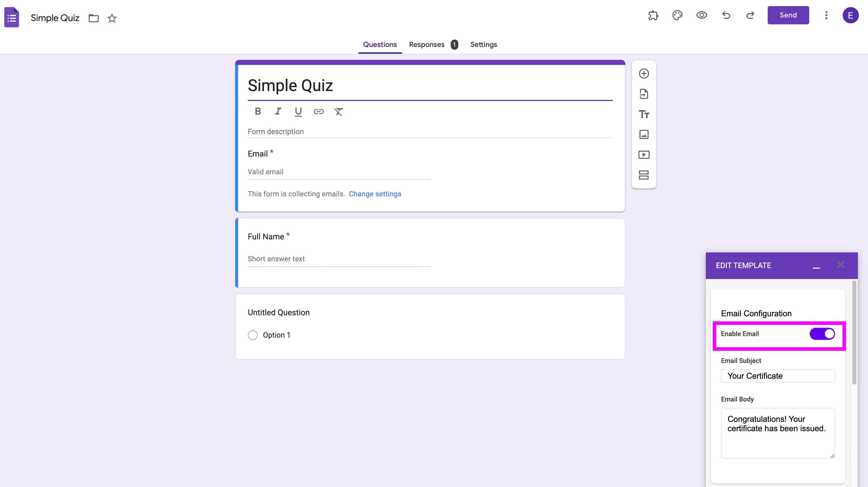Open the Customize theme palette

point(677,15)
